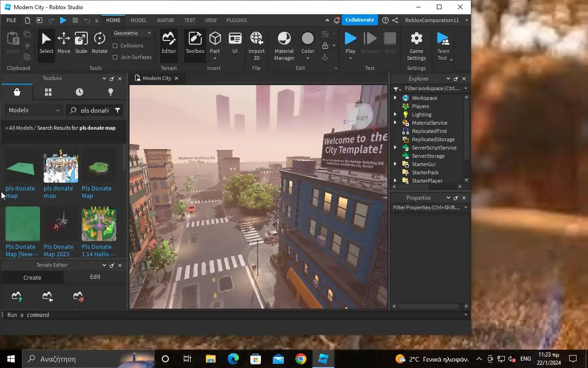Click the Run a command bar
Screen dimensions: 588x368
pos(234,315)
